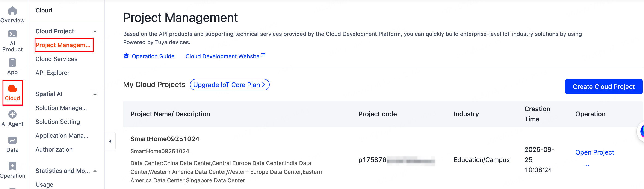Open more options ellipsis for SmartHome09251024
The image size is (644, 189).
pyautogui.click(x=587, y=165)
